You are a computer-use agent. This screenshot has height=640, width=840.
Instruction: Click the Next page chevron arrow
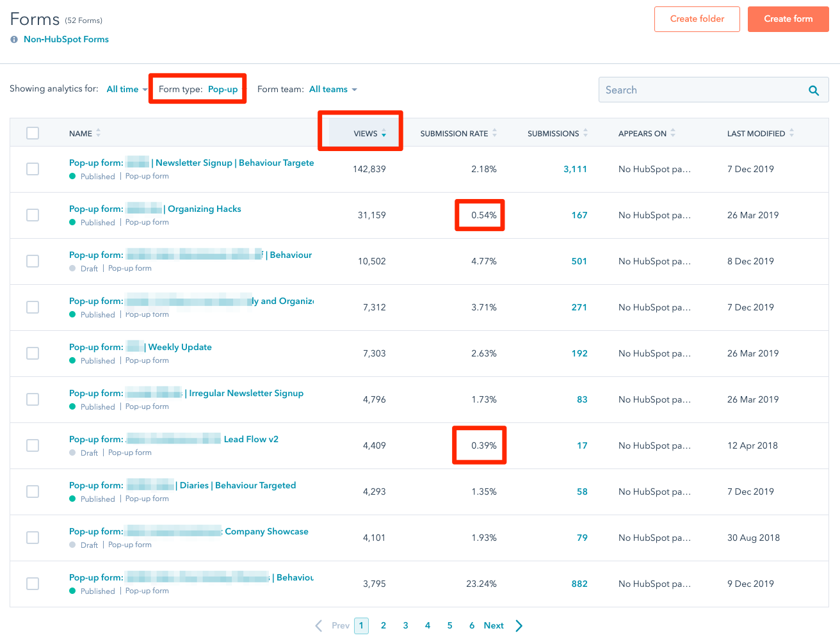(519, 625)
